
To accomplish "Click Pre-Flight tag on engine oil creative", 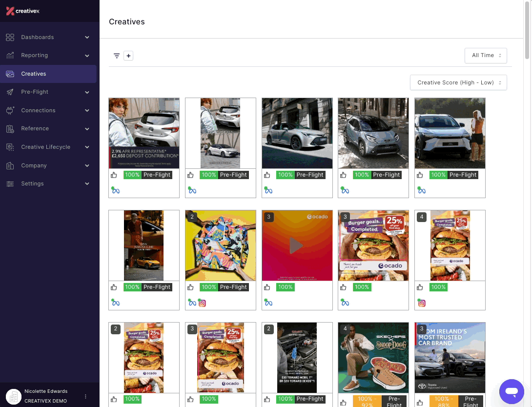I will [x=310, y=399].
